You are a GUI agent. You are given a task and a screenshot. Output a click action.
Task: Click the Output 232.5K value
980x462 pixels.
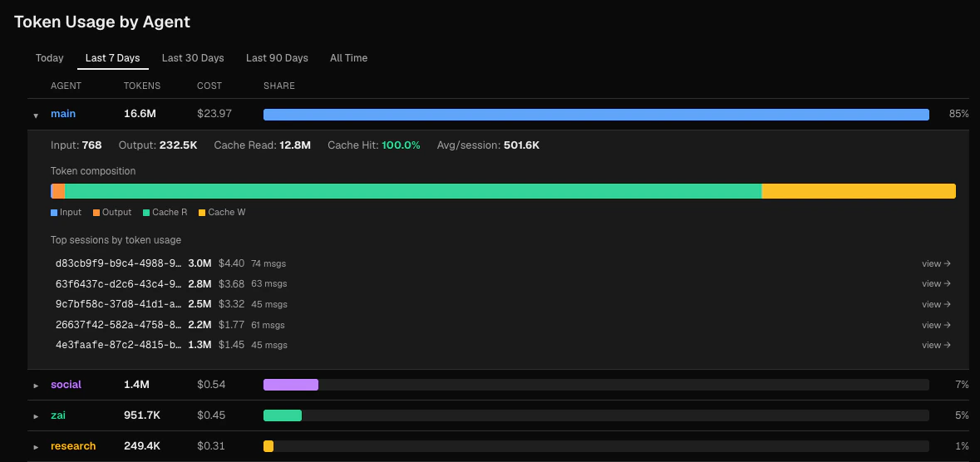pos(178,145)
